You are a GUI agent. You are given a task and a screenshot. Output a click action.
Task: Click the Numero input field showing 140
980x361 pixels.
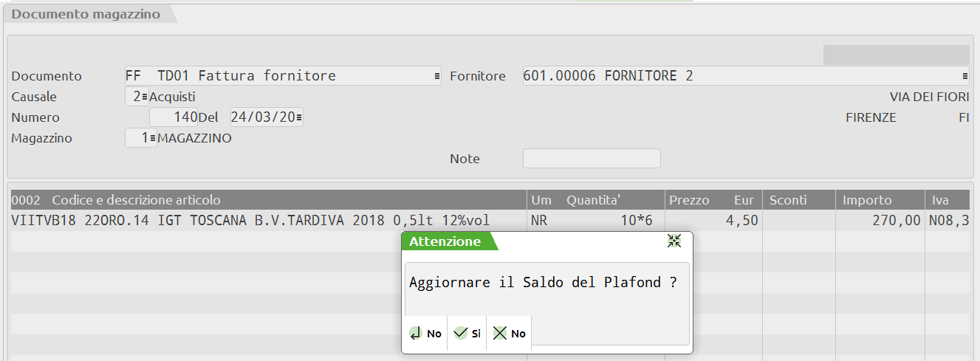pos(174,117)
